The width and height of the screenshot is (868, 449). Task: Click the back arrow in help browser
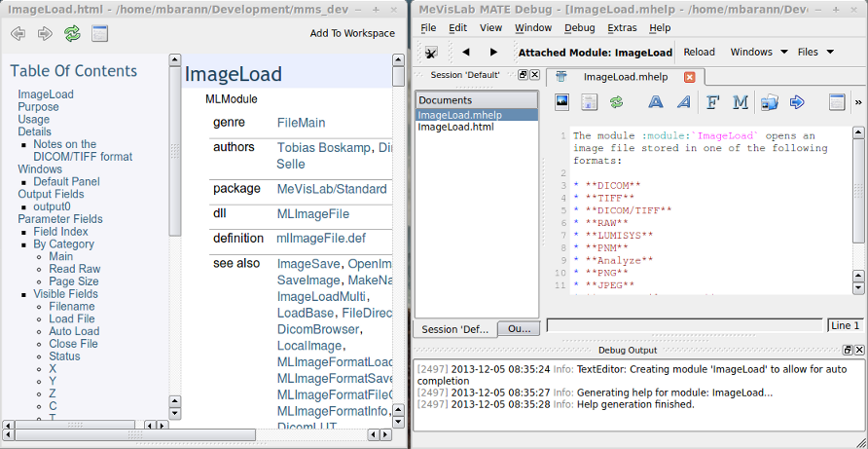point(18,34)
